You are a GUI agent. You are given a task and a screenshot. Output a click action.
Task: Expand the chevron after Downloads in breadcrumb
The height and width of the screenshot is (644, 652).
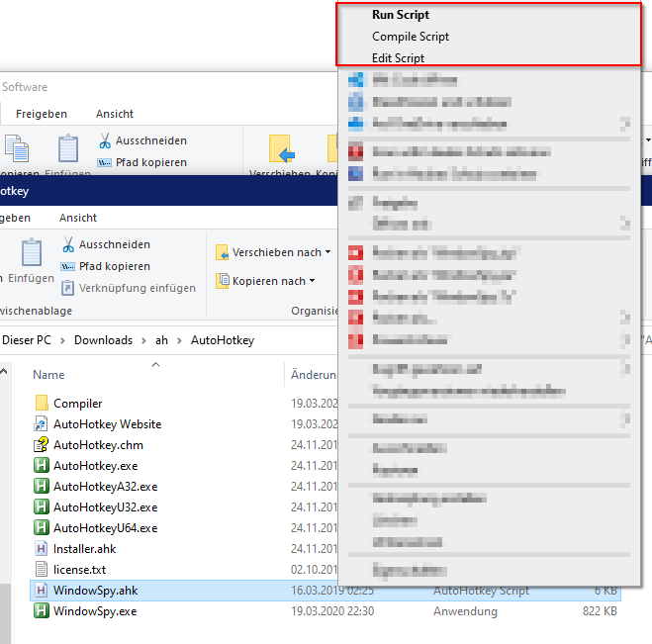pyautogui.click(x=143, y=340)
